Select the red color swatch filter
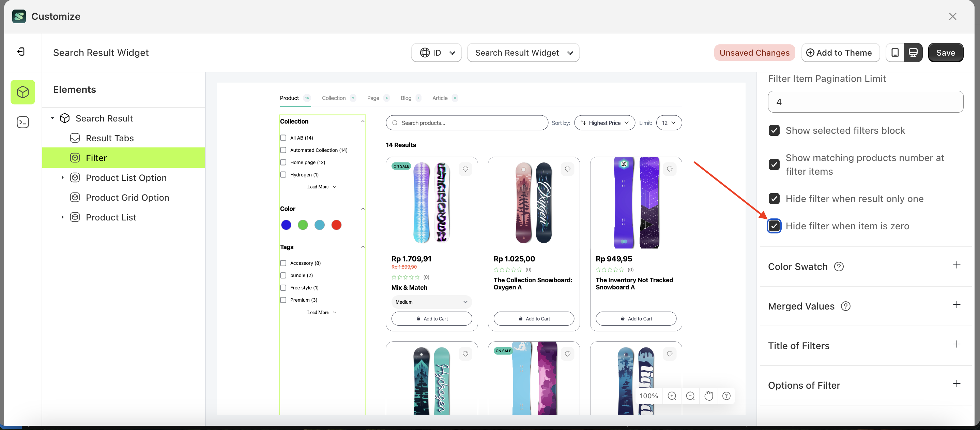Image resolution: width=980 pixels, height=430 pixels. [x=336, y=225]
